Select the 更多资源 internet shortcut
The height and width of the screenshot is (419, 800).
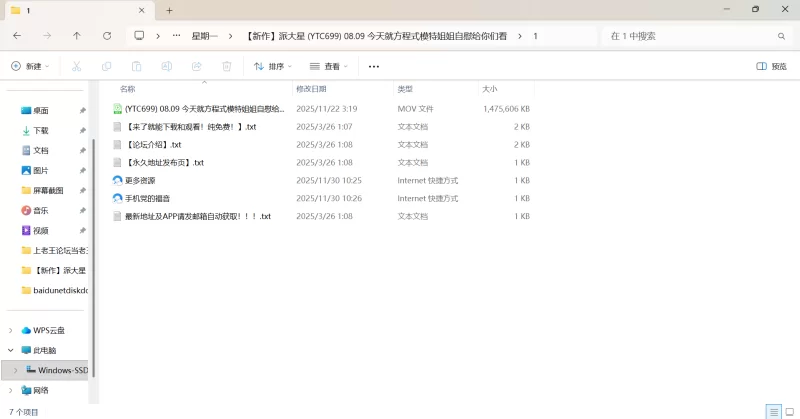point(140,180)
